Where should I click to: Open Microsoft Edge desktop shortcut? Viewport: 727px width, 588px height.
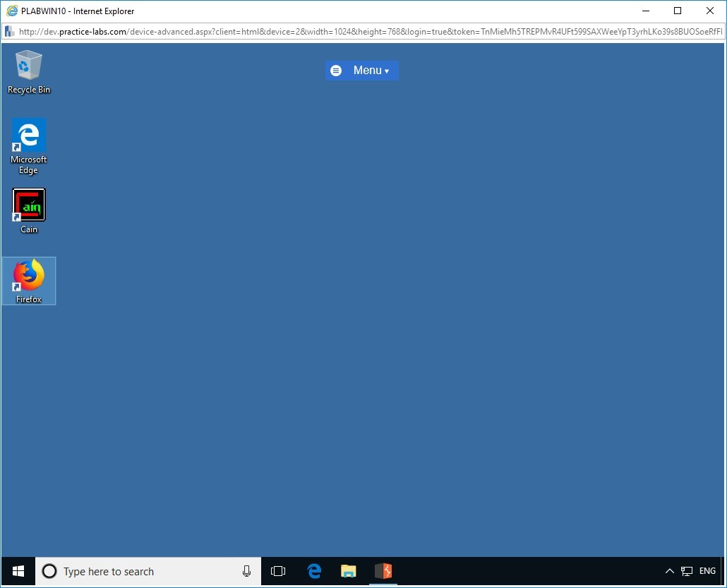point(28,134)
